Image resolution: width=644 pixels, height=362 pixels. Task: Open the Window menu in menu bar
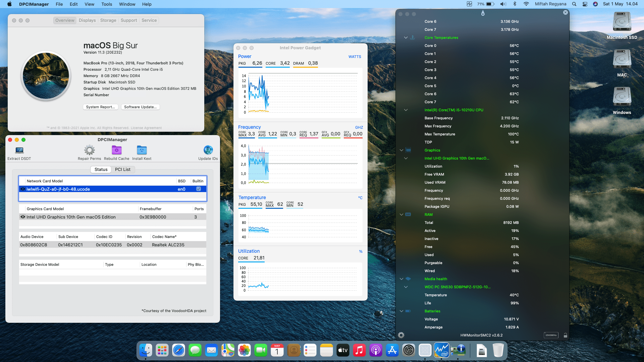[x=127, y=4]
